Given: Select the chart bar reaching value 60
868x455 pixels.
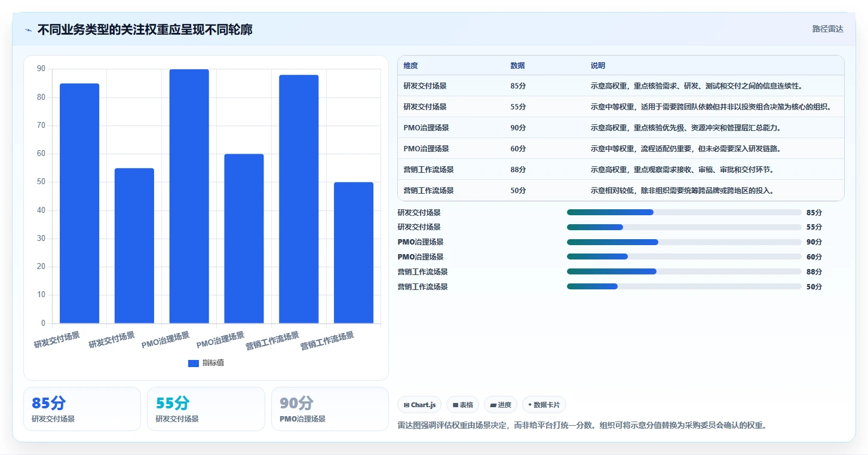Looking at the screenshot, I should coord(244,239).
